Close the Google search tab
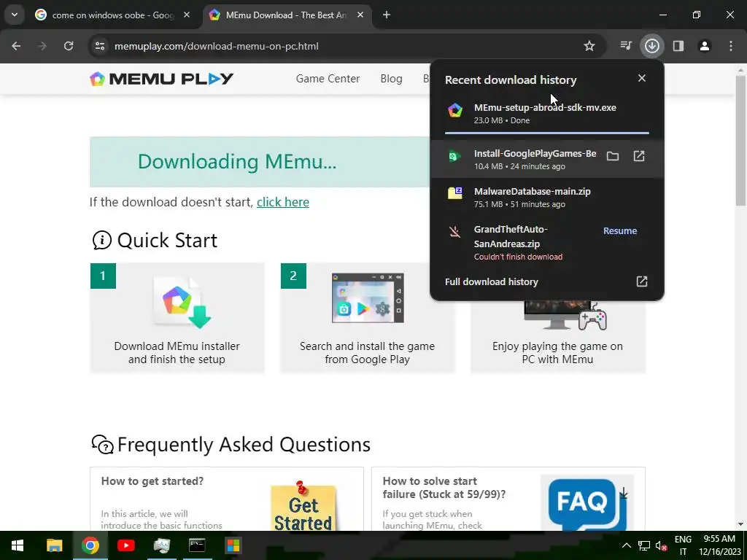The height and width of the screenshot is (560, 747). coord(187,15)
